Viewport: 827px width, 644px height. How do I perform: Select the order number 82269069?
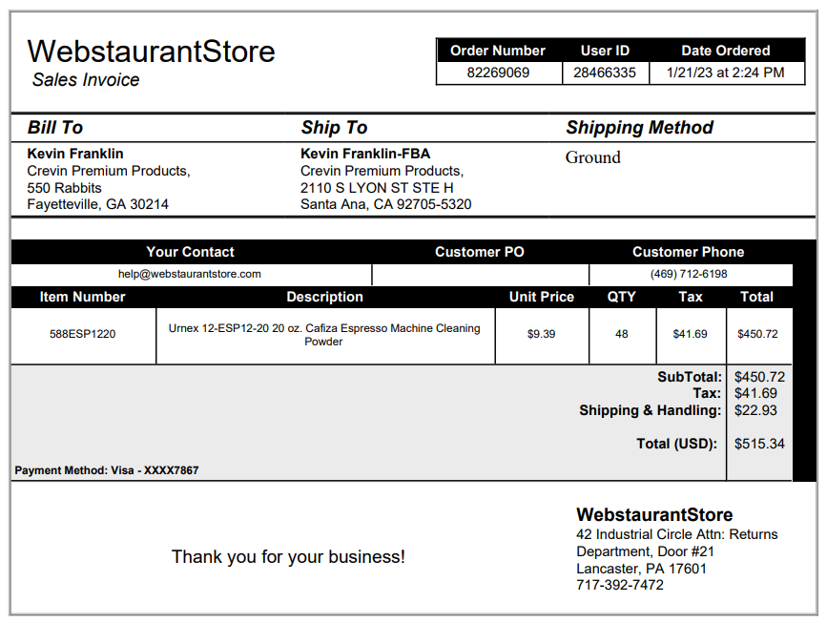[x=498, y=73]
